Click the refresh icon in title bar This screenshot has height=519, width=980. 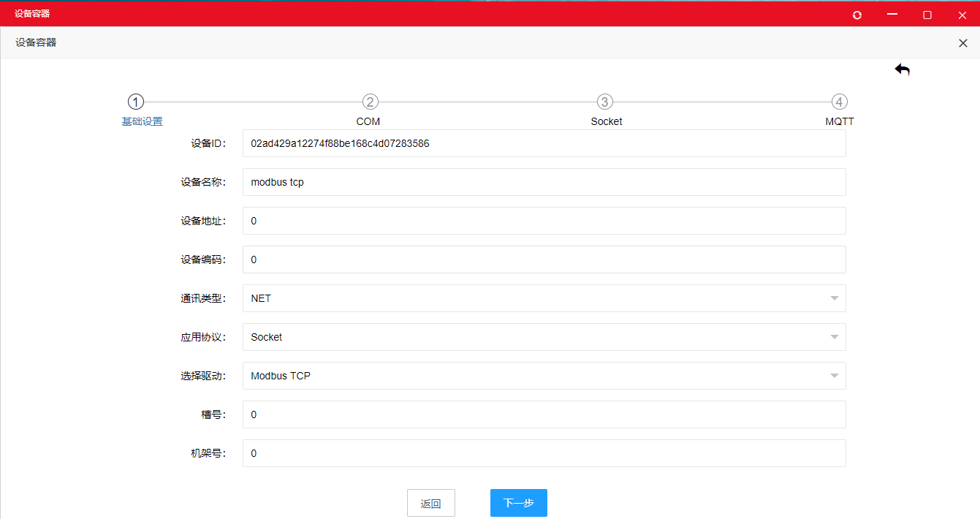click(857, 15)
